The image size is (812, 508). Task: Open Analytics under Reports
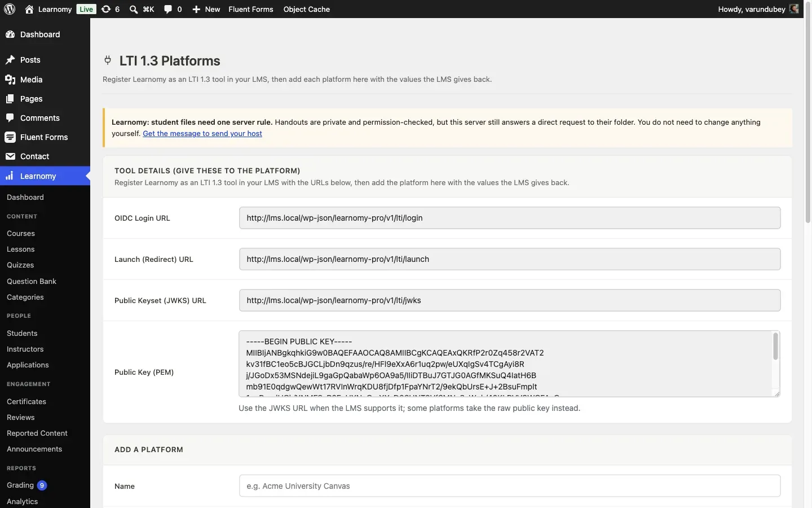(x=23, y=501)
